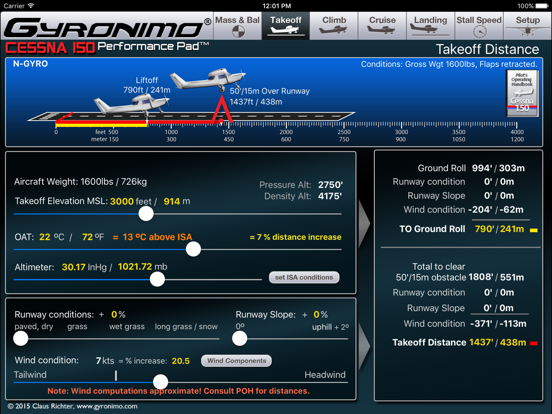Click the Wind condition slider knob
552x414 pixels.
tap(161, 382)
